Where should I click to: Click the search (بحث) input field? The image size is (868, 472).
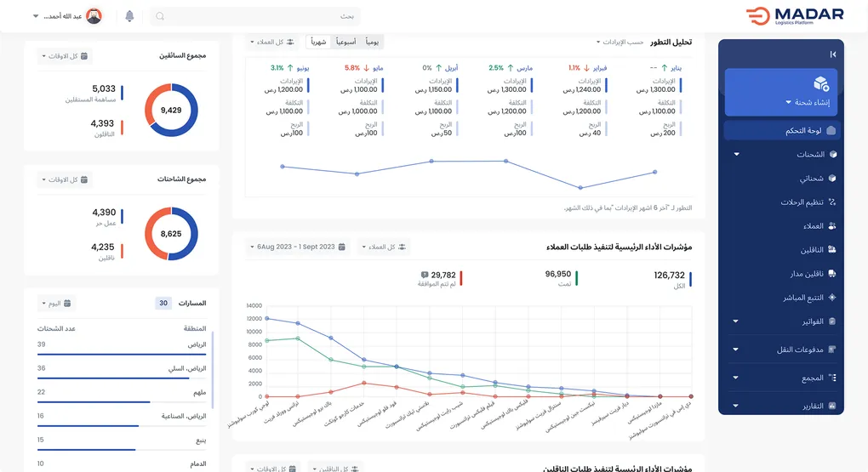pos(255,16)
